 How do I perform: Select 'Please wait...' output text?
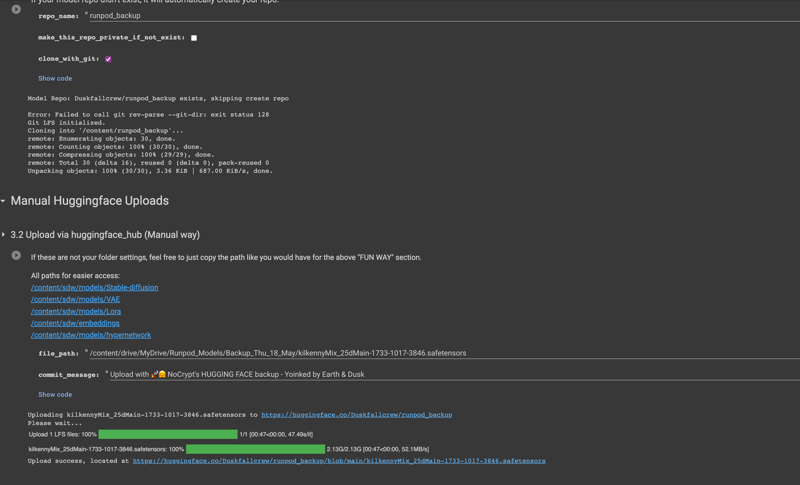tap(55, 423)
